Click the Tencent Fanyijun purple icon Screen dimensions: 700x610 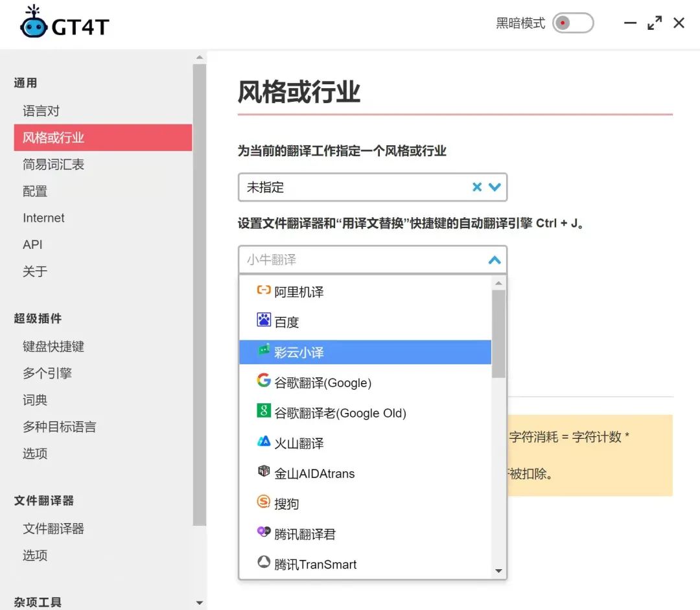point(263,532)
